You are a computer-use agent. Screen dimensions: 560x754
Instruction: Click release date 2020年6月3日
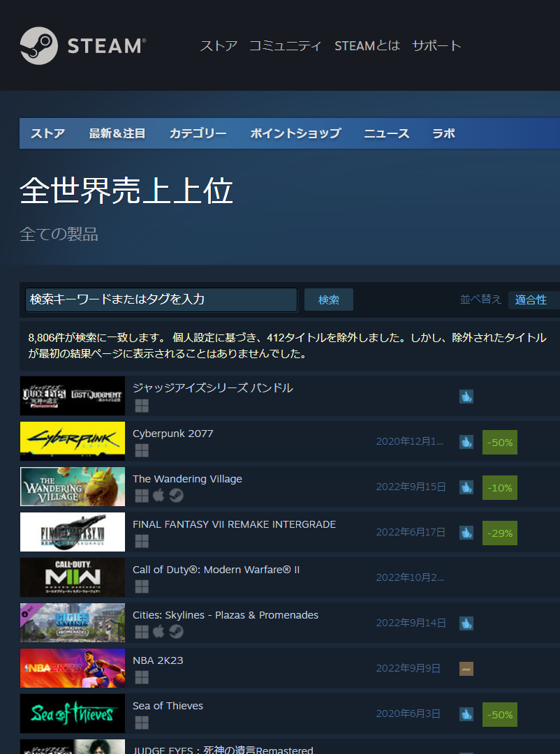408,714
